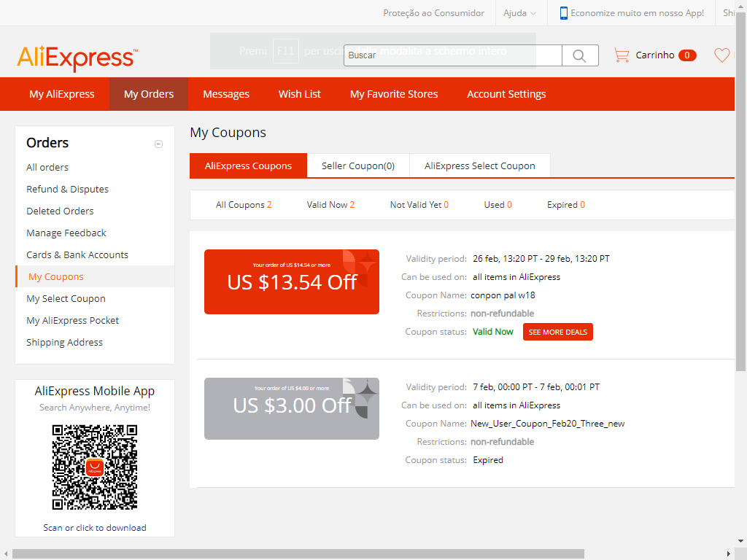Open Account Settings in nav bar
The width and height of the screenshot is (747, 560).
506,94
